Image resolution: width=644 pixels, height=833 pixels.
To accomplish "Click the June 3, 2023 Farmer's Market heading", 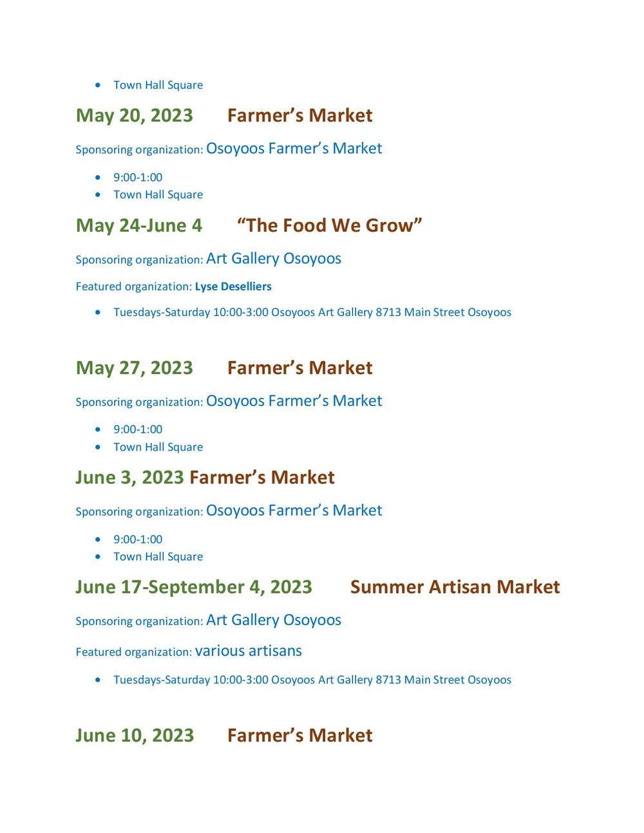I will tap(205, 478).
